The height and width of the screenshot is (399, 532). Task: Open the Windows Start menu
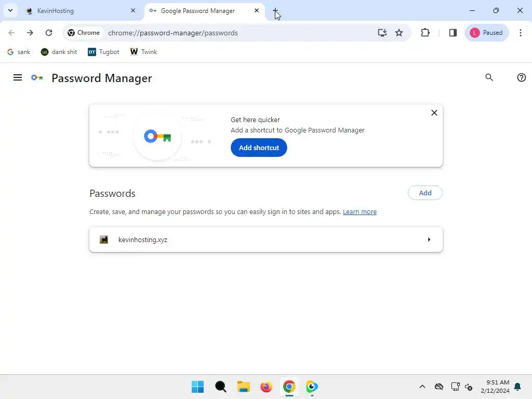(197, 387)
